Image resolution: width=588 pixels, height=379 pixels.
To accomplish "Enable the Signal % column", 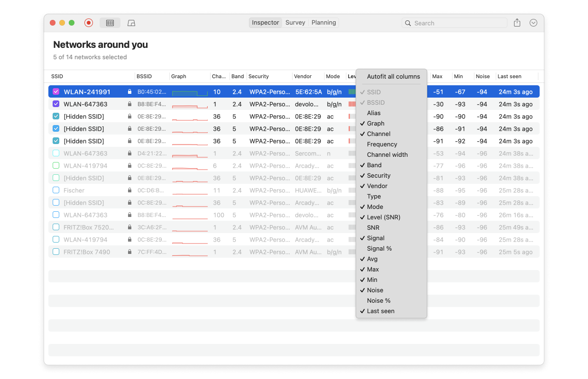I will 379,248.
